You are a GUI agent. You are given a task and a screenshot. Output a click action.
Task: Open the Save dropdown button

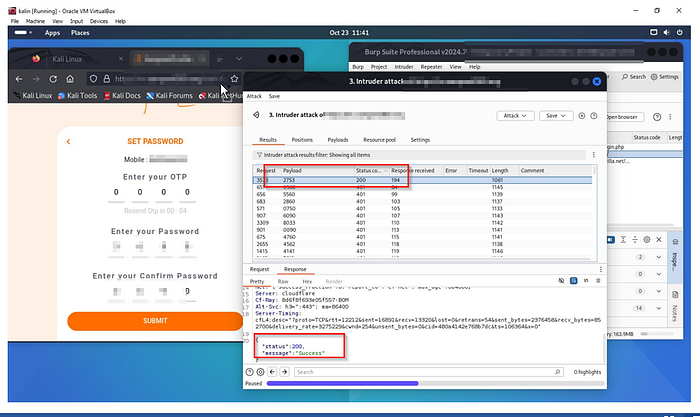point(556,116)
